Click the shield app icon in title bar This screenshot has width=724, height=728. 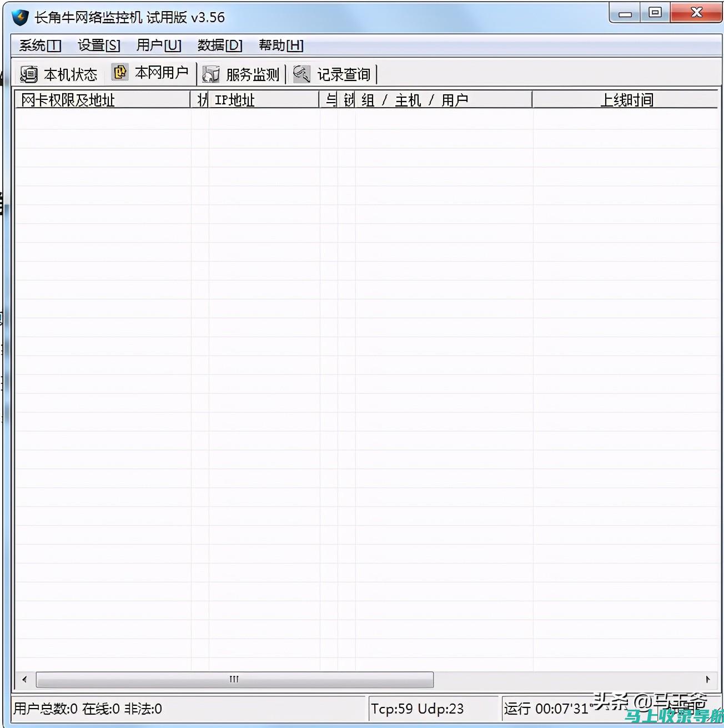point(21,17)
